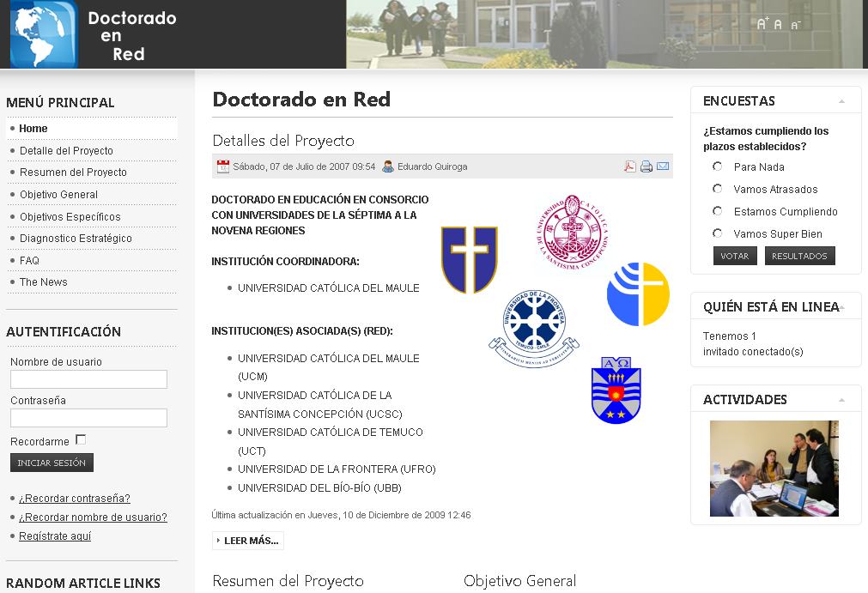The height and width of the screenshot is (593, 868).
Task: Click the Doctorado en Red header title
Action: 132,36
